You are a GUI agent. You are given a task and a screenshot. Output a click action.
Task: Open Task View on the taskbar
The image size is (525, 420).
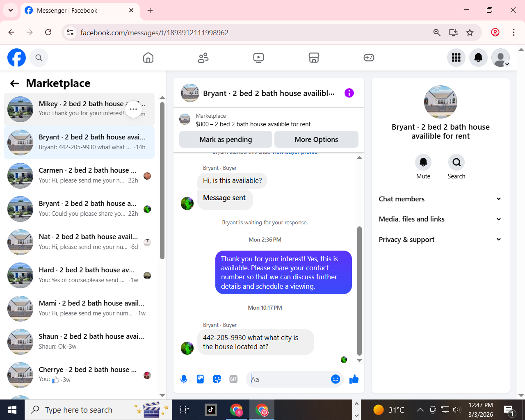click(x=185, y=410)
